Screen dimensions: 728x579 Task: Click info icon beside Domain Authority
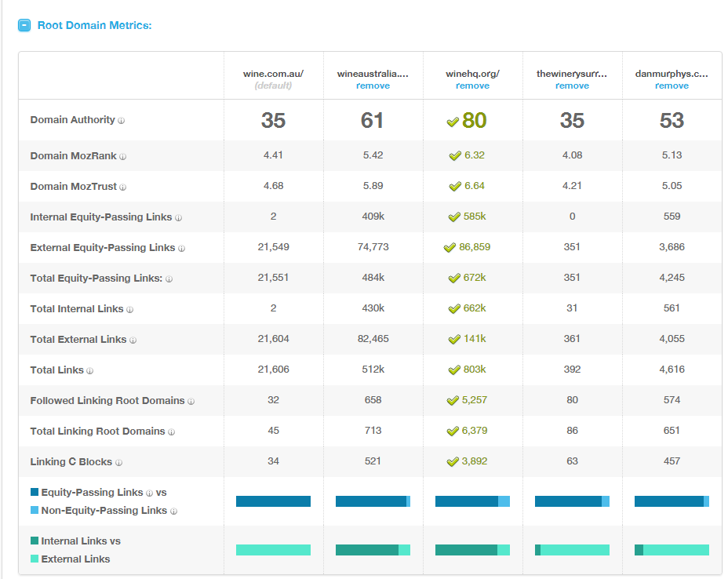pyautogui.click(x=121, y=121)
